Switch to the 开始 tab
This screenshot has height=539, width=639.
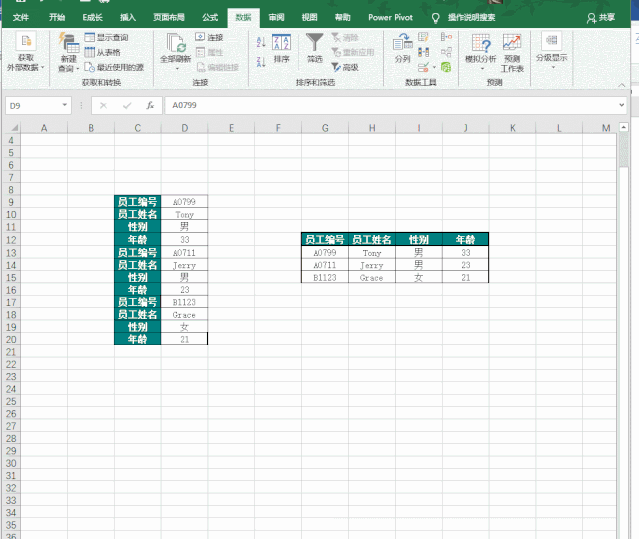click(57, 17)
